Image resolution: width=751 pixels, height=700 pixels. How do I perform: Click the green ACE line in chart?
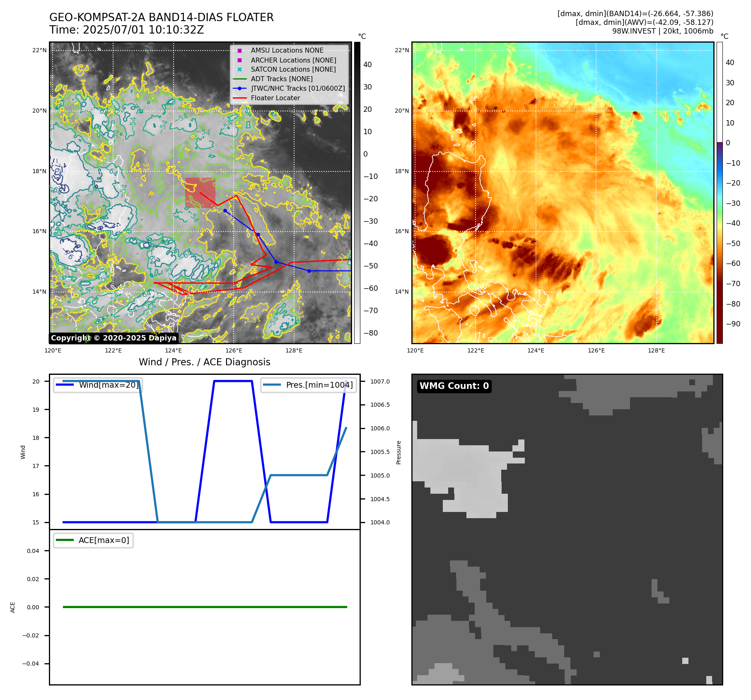click(205, 607)
